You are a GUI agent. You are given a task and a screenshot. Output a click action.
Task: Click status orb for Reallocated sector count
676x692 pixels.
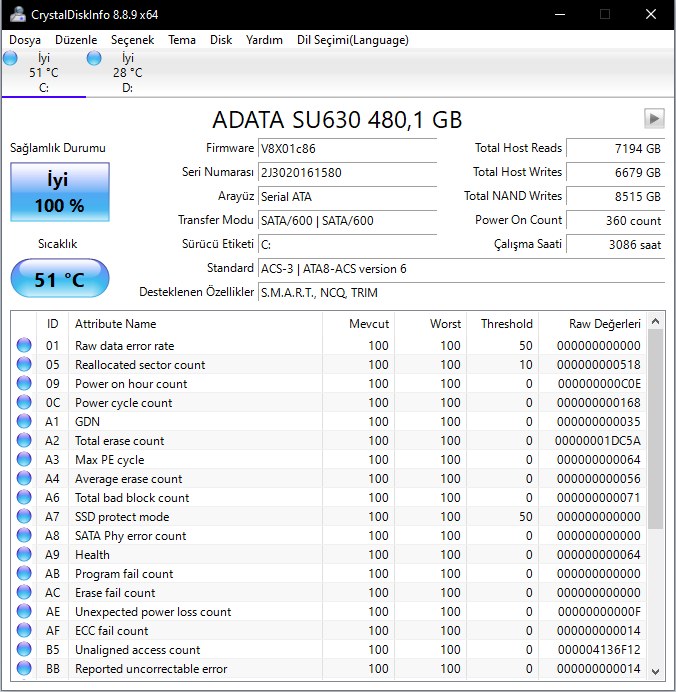(24, 365)
